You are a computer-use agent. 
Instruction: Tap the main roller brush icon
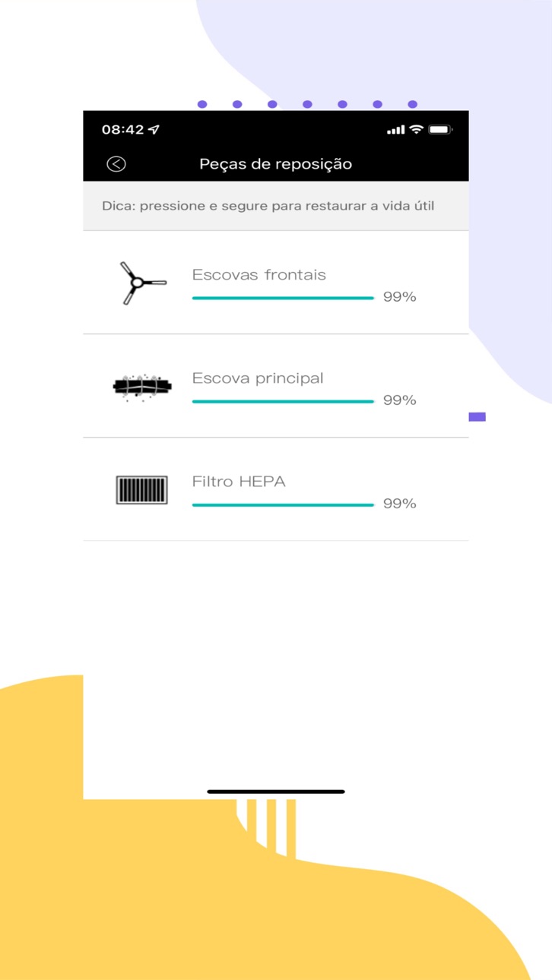click(142, 386)
